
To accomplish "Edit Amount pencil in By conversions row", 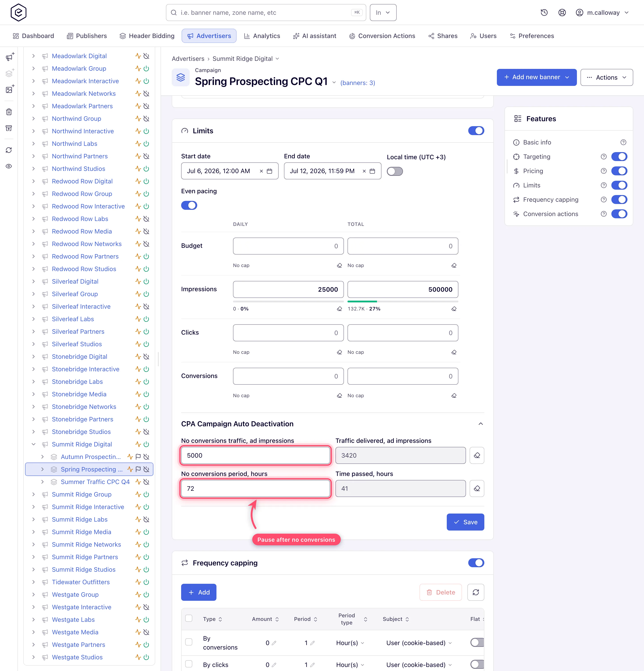I will coord(274,643).
